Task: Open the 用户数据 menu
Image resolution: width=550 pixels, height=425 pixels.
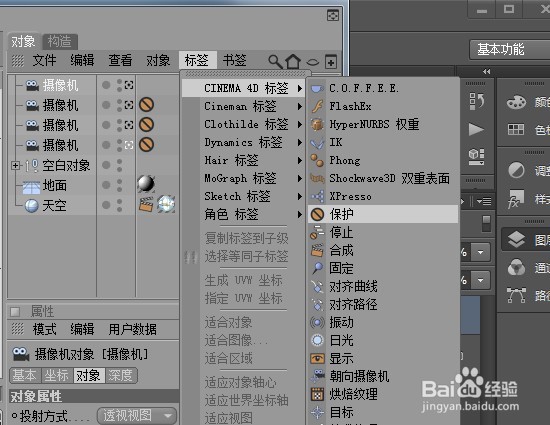Action: (x=133, y=329)
